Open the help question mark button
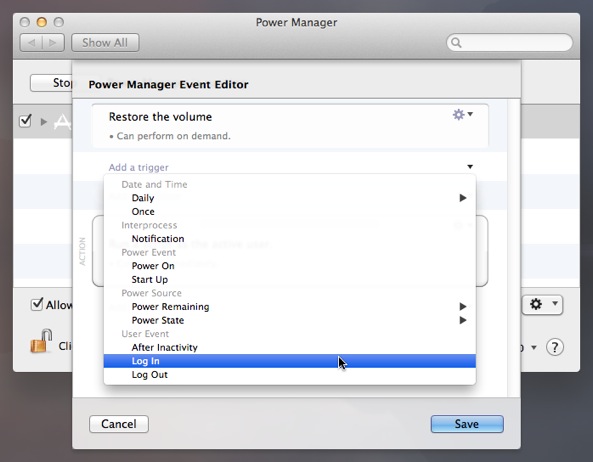This screenshot has width=593, height=462. pyautogui.click(x=555, y=347)
